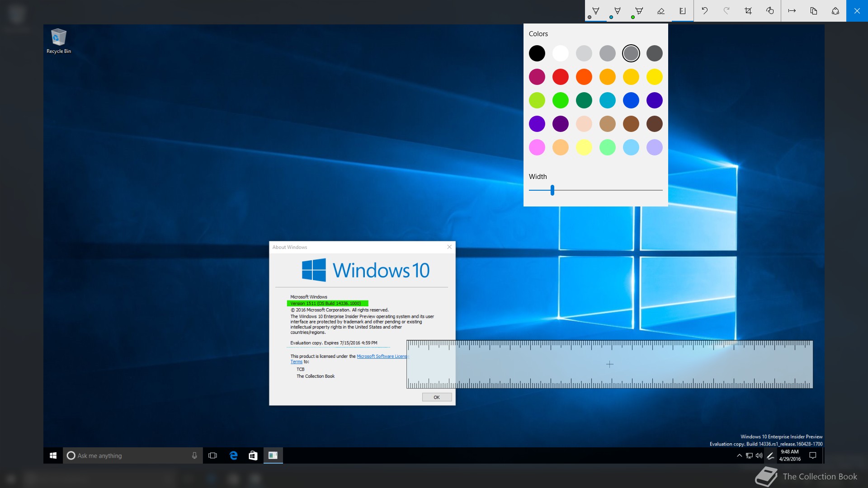Click the far right of the Width track

click(661, 190)
